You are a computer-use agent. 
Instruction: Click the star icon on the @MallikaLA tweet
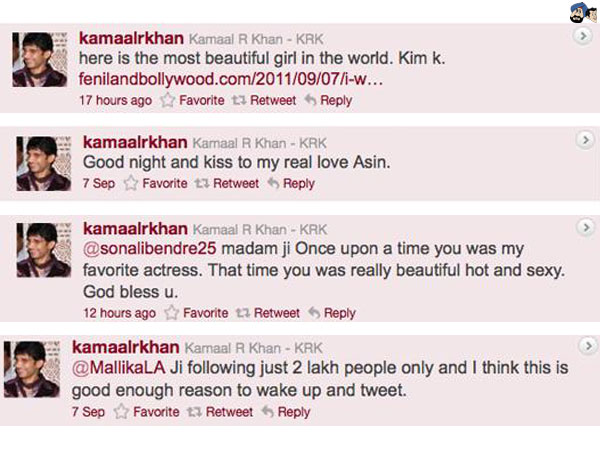[x=122, y=412]
